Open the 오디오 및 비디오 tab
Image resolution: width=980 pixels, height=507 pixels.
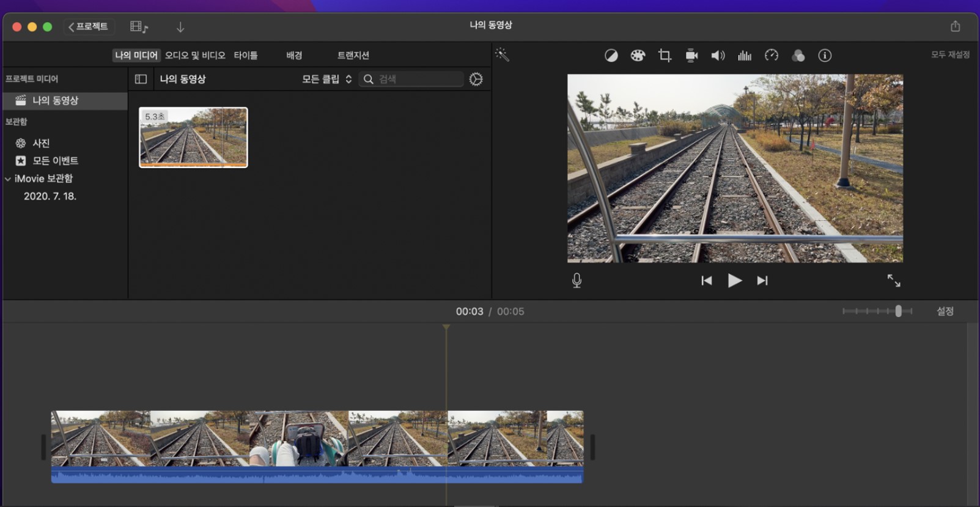pyautogui.click(x=195, y=55)
